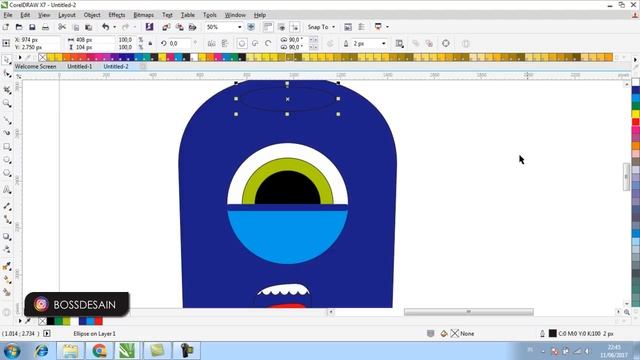Toggle the Lock Ratio padlock
This screenshot has width=640, height=360.
[150, 43]
